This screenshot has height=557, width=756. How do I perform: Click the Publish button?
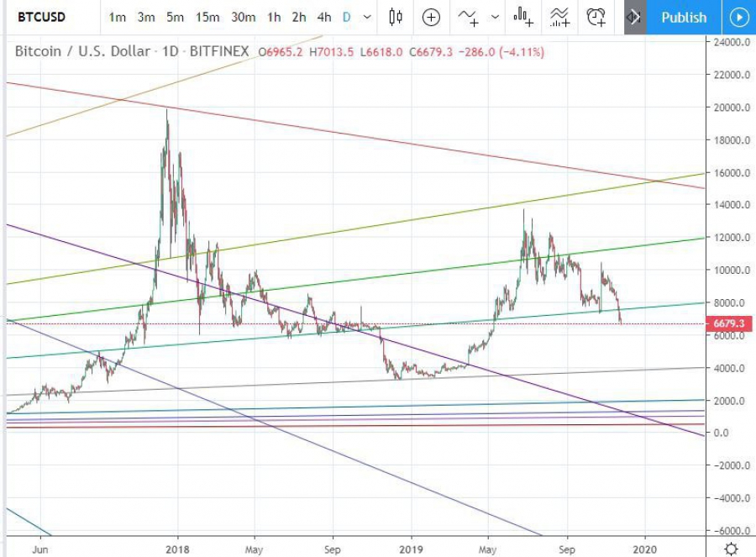pos(684,18)
